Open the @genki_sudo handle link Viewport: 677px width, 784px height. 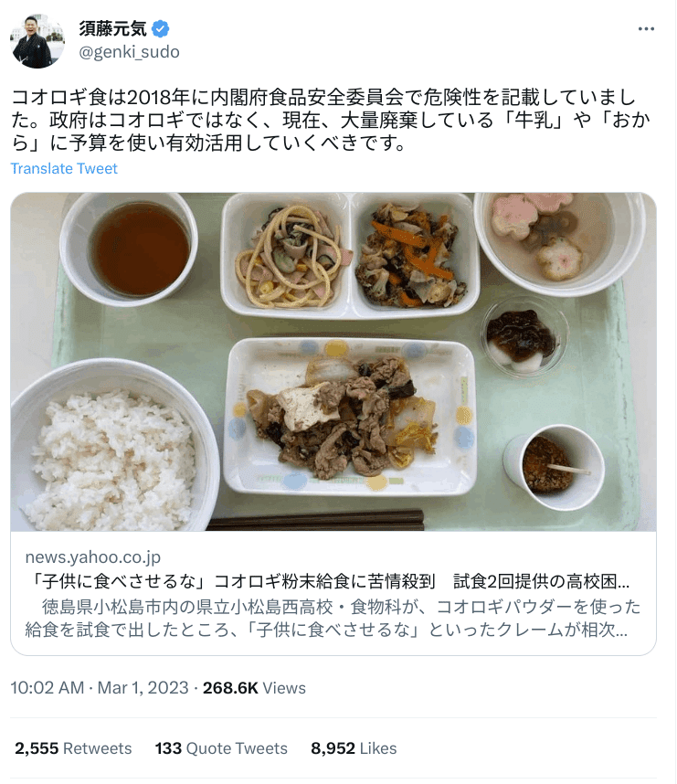pos(129,52)
